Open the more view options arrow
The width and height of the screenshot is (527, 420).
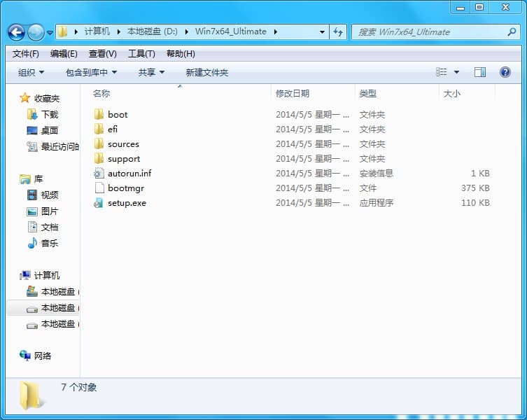point(456,72)
